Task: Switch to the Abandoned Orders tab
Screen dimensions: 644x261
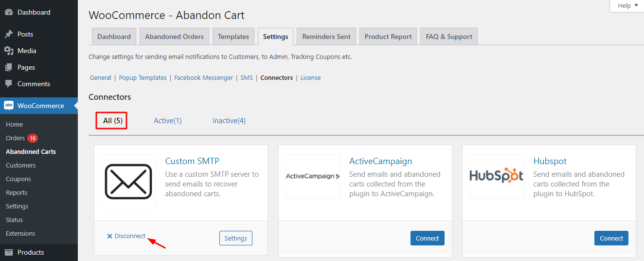Action: [175, 37]
